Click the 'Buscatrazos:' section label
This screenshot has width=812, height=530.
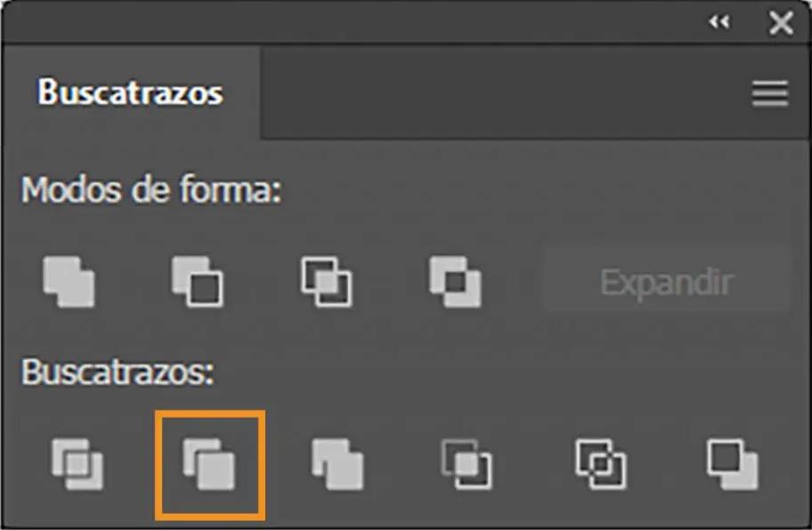pyautogui.click(x=117, y=371)
